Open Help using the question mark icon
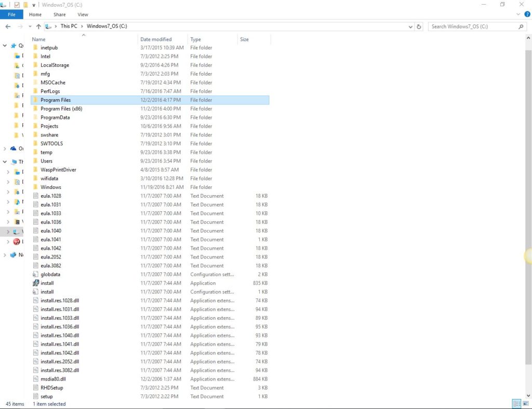532x409 pixels. coord(528,14)
